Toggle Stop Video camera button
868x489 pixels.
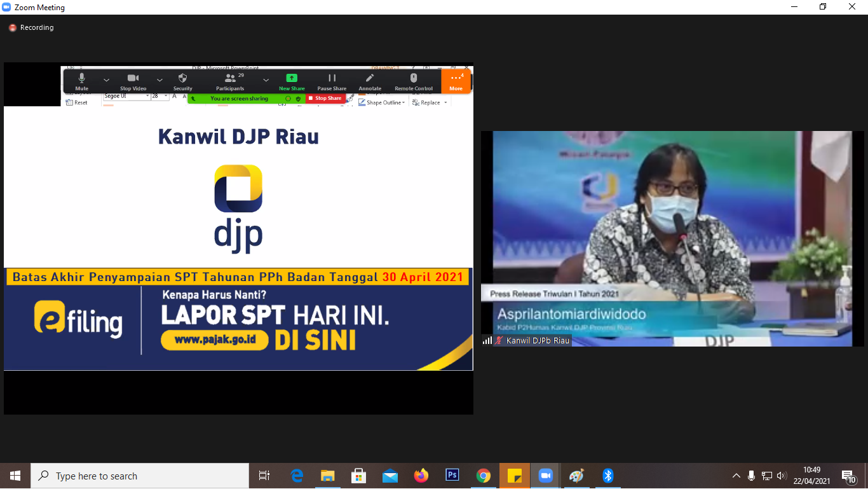(x=133, y=81)
